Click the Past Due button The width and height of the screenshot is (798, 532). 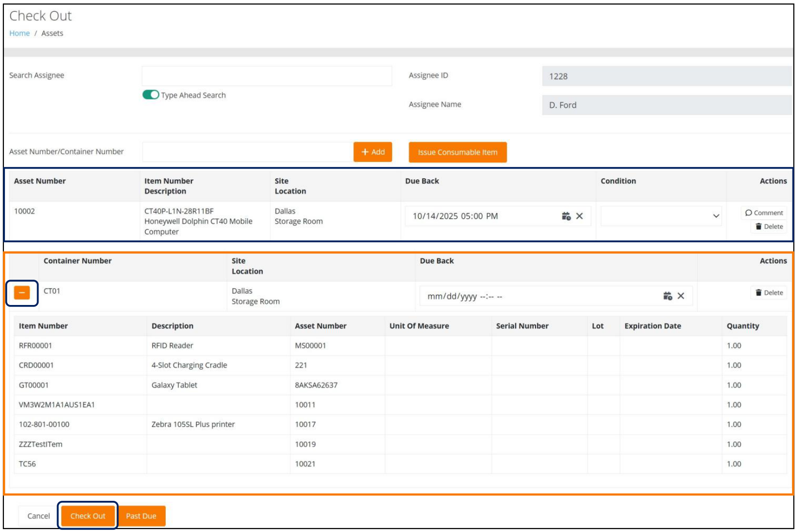point(141,516)
